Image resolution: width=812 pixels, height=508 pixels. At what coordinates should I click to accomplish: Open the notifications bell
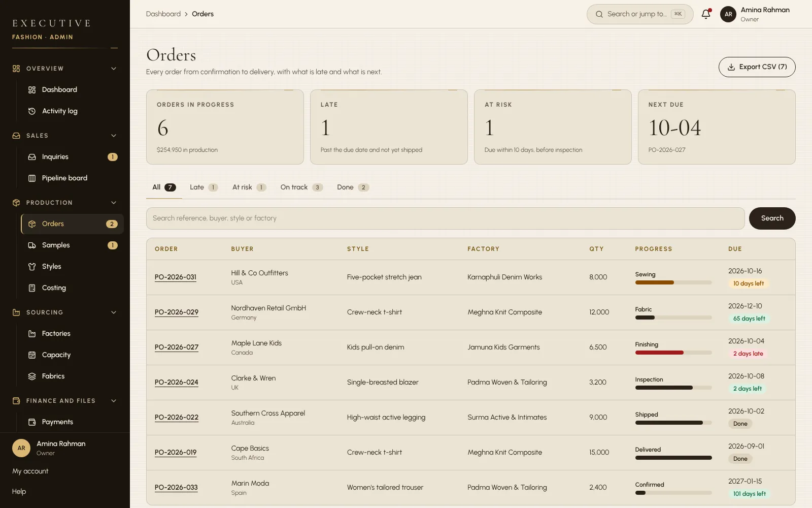pos(706,14)
